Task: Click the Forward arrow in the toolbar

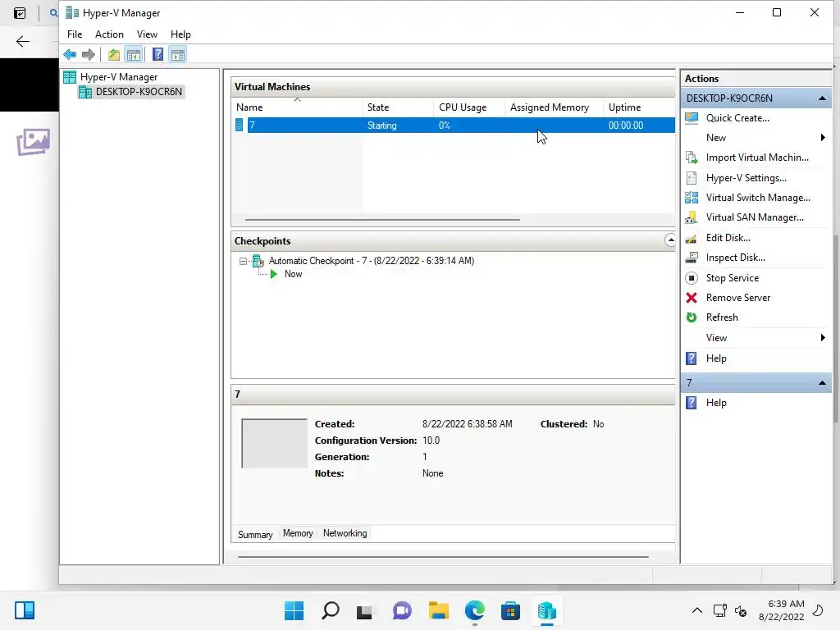Action: (x=89, y=54)
